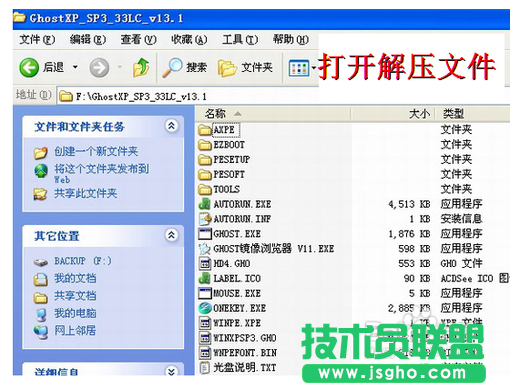Image resolution: width=529 pixels, height=389 pixels.
Task: Click the share folder task icon
Action: click(x=40, y=194)
